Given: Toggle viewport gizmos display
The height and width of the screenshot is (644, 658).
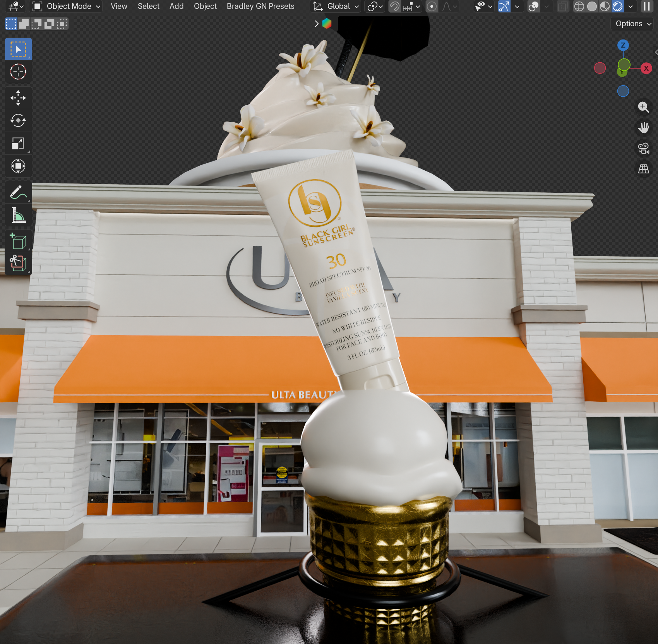Looking at the screenshot, I should (504, 6).
